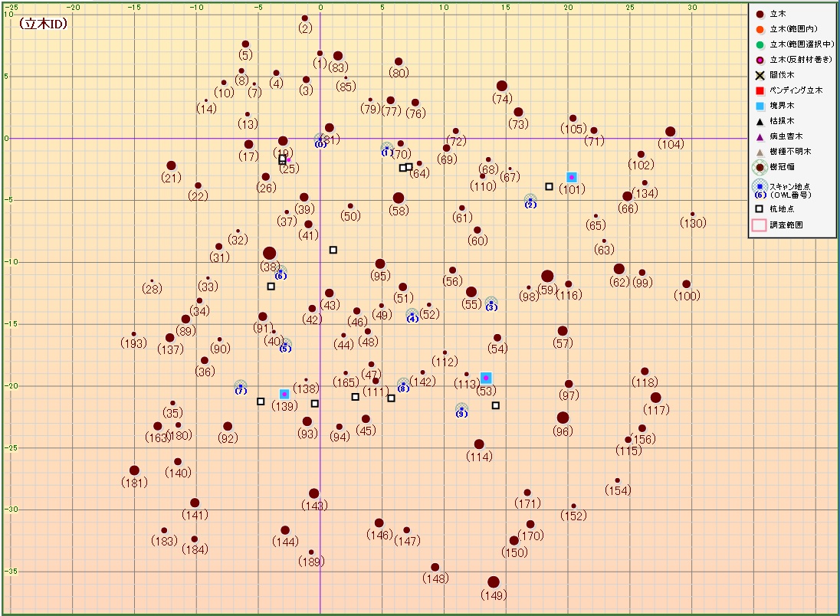The image size is (840, 616).
Task: Select boundary tree square above label 53
Action: tap(486, 378)
